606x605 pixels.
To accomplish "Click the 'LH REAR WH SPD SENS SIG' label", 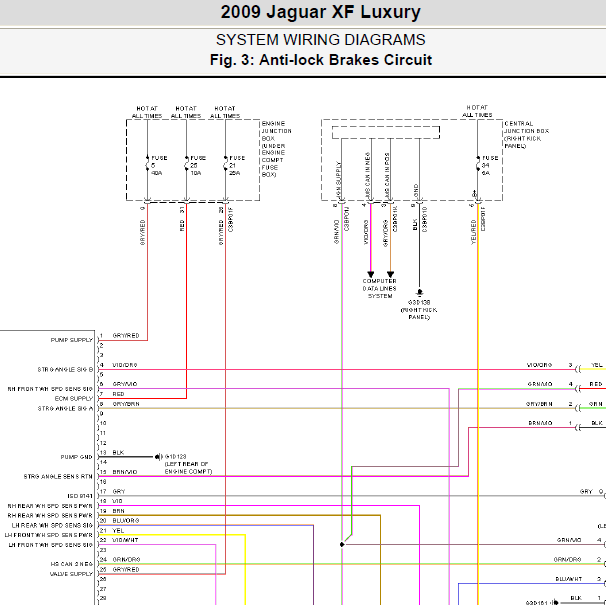I will 52,525.
